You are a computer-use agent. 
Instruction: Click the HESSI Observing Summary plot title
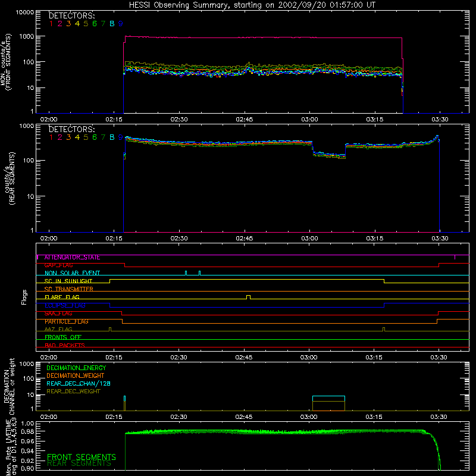point(252,5)
